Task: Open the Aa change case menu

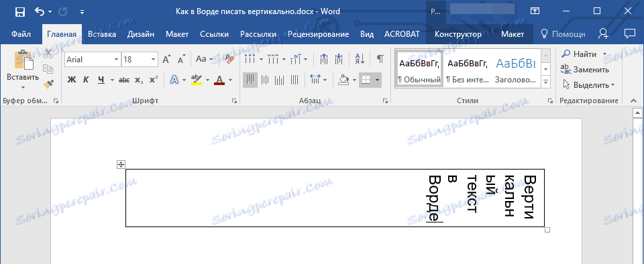Action: tap(204, 59)
